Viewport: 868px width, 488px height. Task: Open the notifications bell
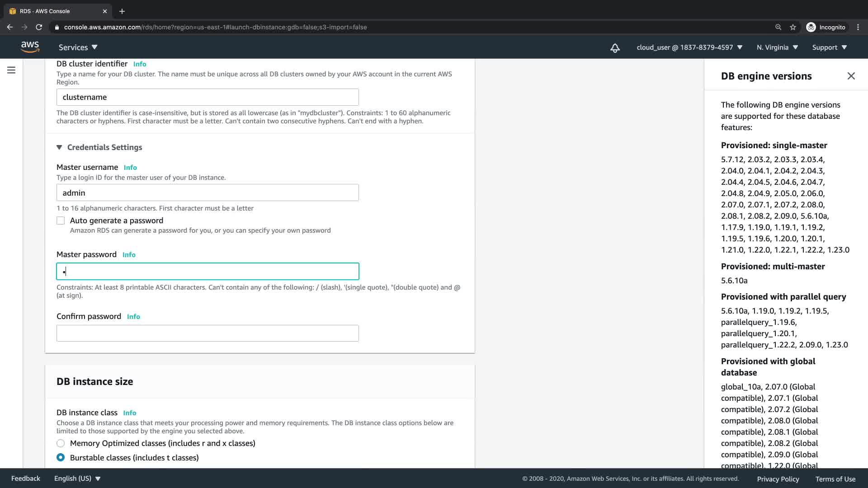(615, 48)
